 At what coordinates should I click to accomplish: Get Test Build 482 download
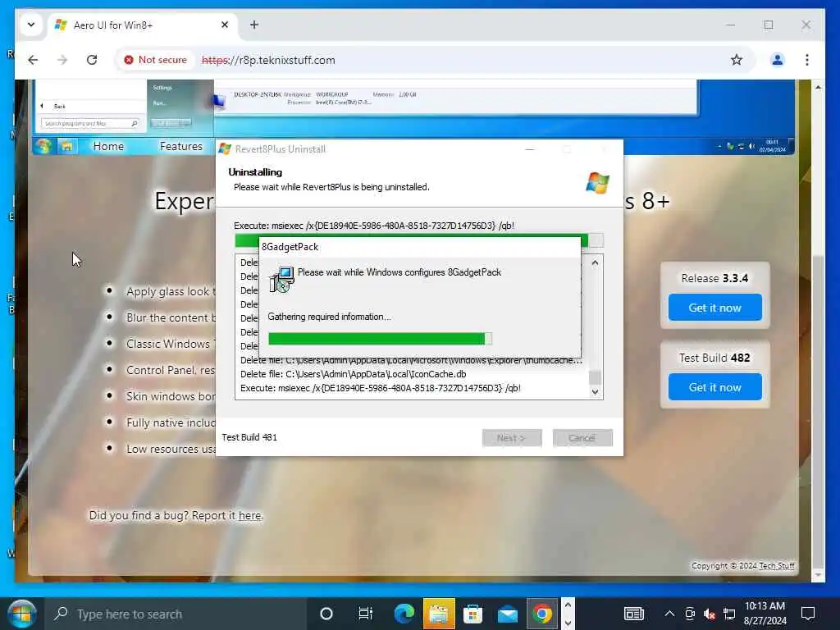tap(714, 387)
